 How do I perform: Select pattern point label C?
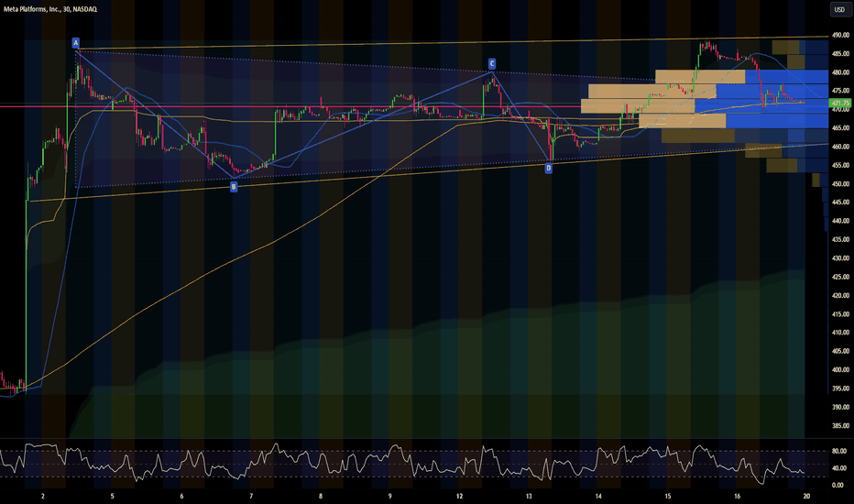(x=492, y=63)
